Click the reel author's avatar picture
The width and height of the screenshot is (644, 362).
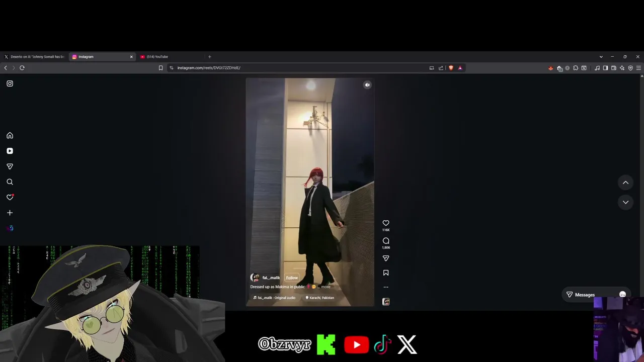point(255,278)
